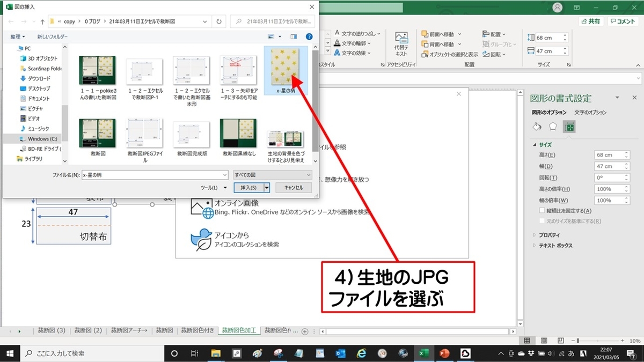The height and width of the screenshot is (362, 644).
Task: Open Windows Start menu
Action: [x=10, y=353]
